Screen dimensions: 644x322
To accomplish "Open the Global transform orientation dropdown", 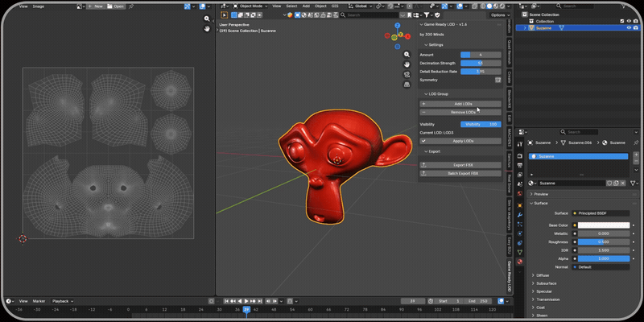I will pyautogui.click(x=360, y=6).
